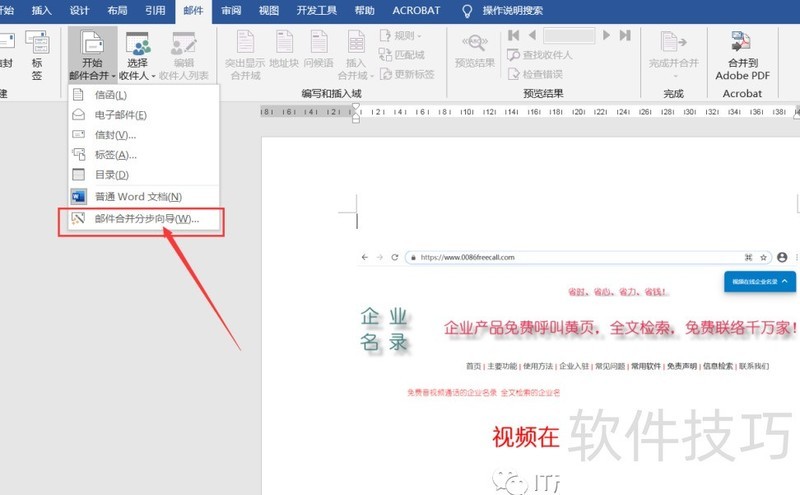This screenshot has height=495, width=800.
Task: Select 电子邮件(E) menu item
Action: click(144, 115)
